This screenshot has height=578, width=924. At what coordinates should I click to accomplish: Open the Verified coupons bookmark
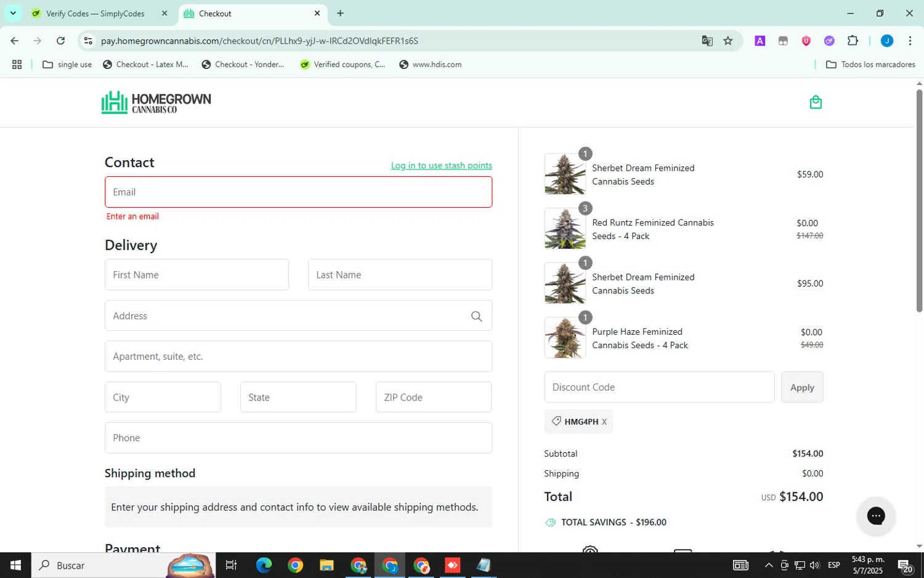click(x=342, y=64)
